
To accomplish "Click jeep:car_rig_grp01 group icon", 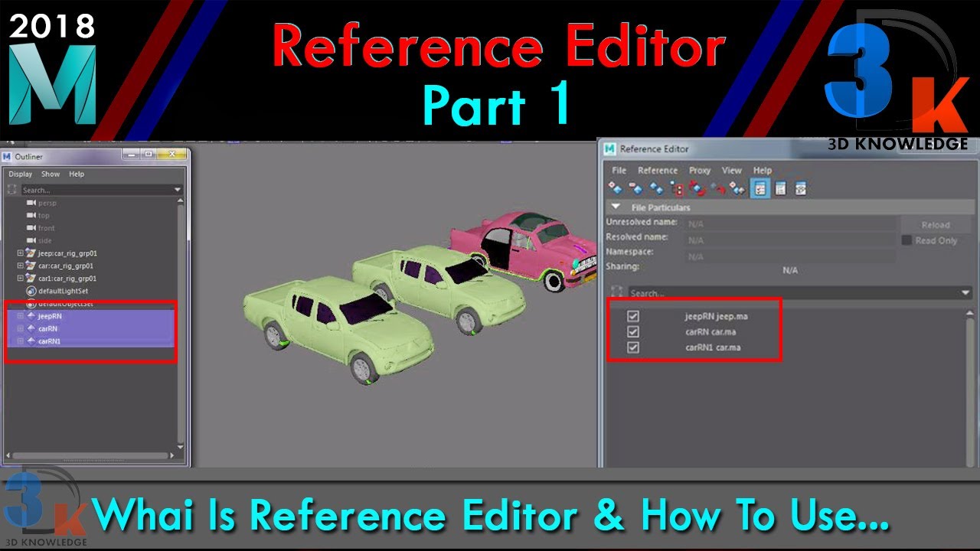I will pyautogui.click(x=31, y=253).
